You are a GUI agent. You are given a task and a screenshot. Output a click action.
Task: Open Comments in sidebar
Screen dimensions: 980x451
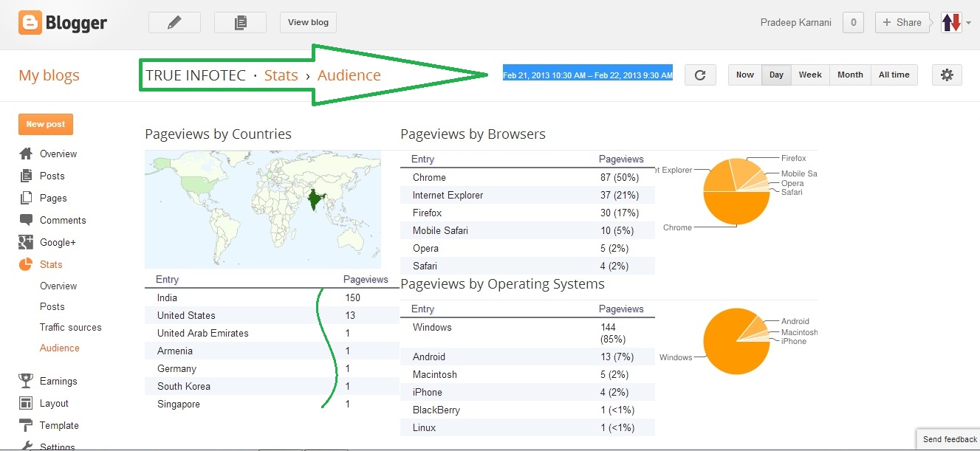[x=63, y=220]
